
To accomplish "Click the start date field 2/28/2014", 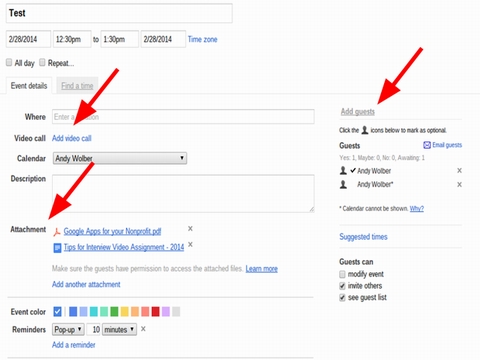I will tap(28, 39).
